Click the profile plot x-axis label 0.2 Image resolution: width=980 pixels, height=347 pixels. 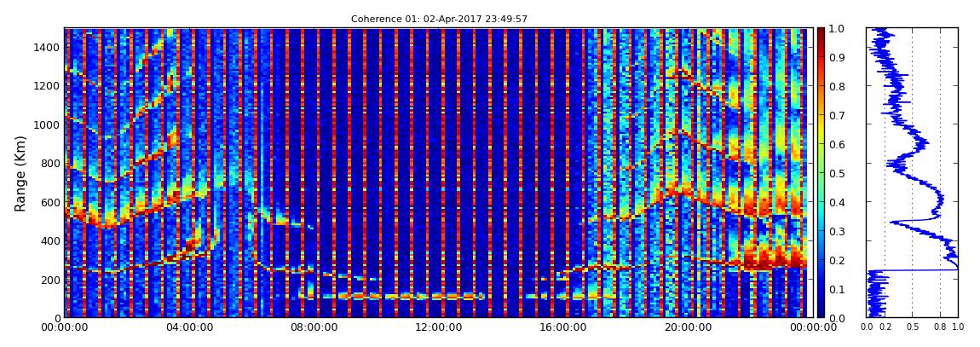885,327
